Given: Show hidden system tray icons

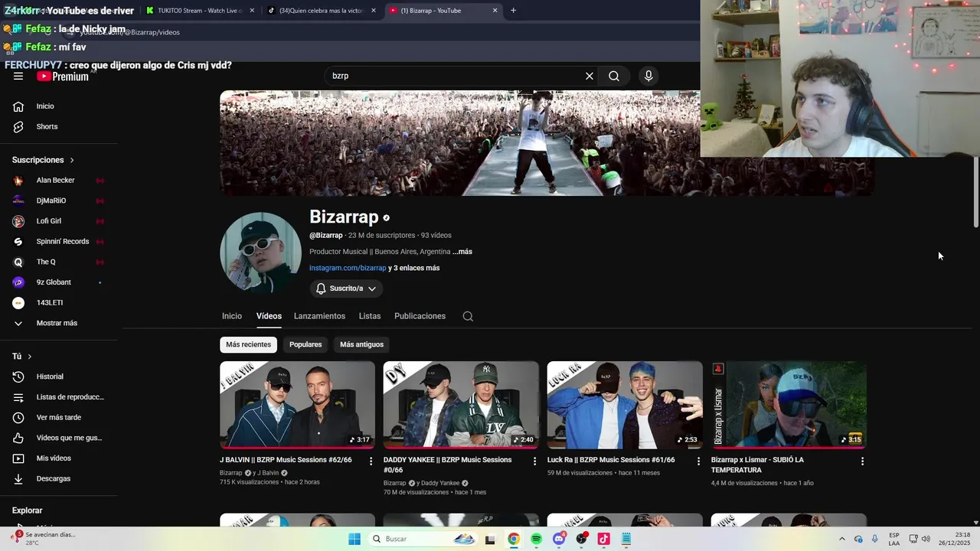Looking at the screenshot, I should point(842,539).
